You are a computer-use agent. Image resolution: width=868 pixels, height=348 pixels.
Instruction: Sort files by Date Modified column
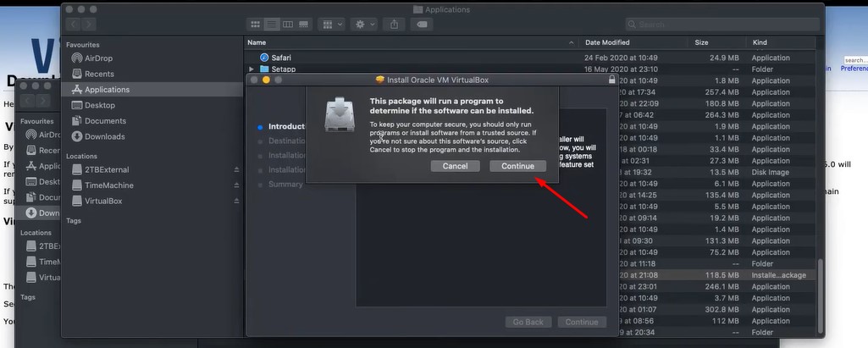[x=607, y=42]
